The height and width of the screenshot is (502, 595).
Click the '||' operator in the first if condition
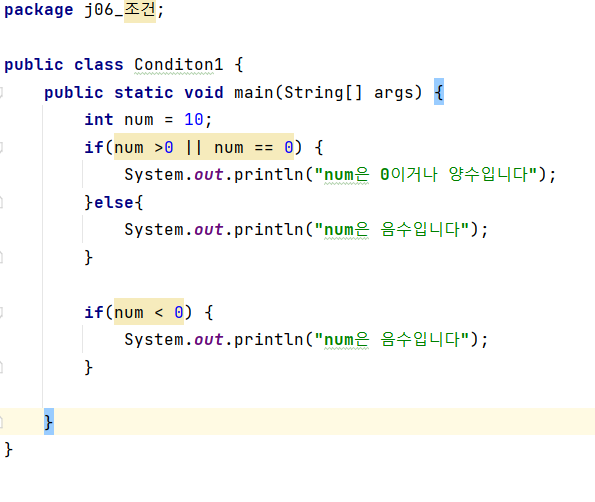tap(194, 147)
